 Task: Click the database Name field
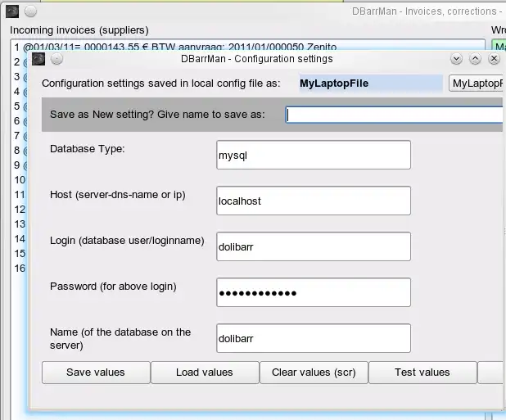314,338
